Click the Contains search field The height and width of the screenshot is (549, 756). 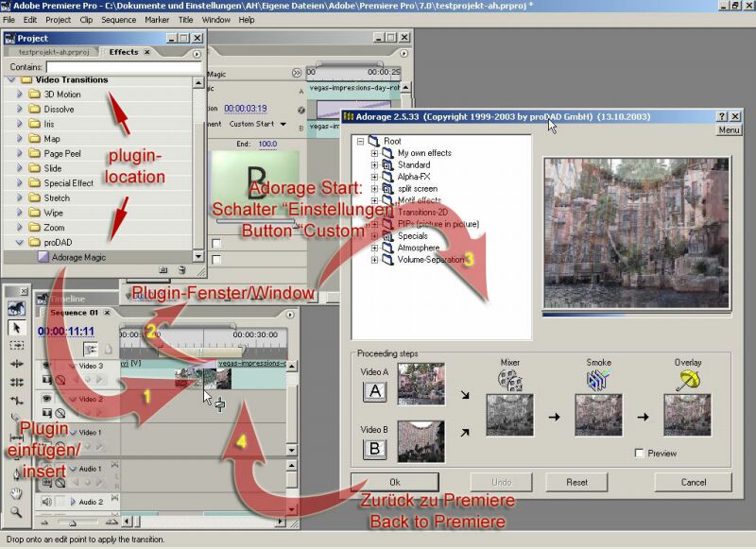[x=124, y=67]
